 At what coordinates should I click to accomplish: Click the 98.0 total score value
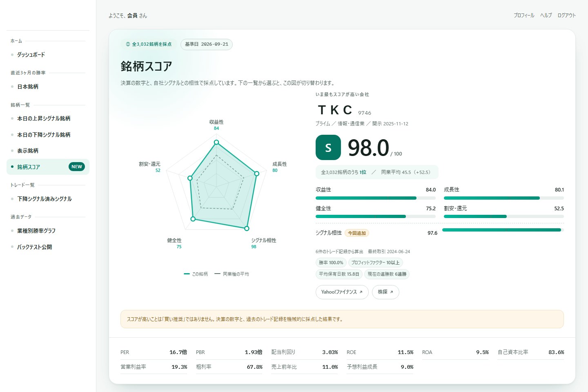[x=368, y=147]
